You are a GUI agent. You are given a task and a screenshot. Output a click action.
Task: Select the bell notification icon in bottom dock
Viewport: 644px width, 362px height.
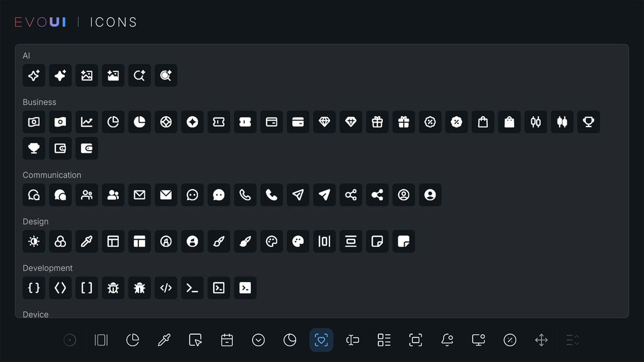[447, 340]
